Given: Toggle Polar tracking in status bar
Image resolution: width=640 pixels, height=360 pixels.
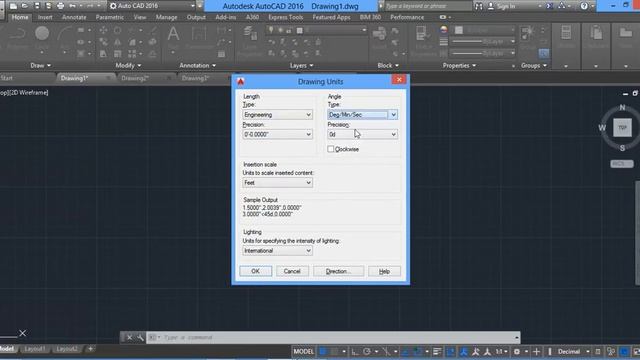Looking at the screenshot, I should coord(367,351).
